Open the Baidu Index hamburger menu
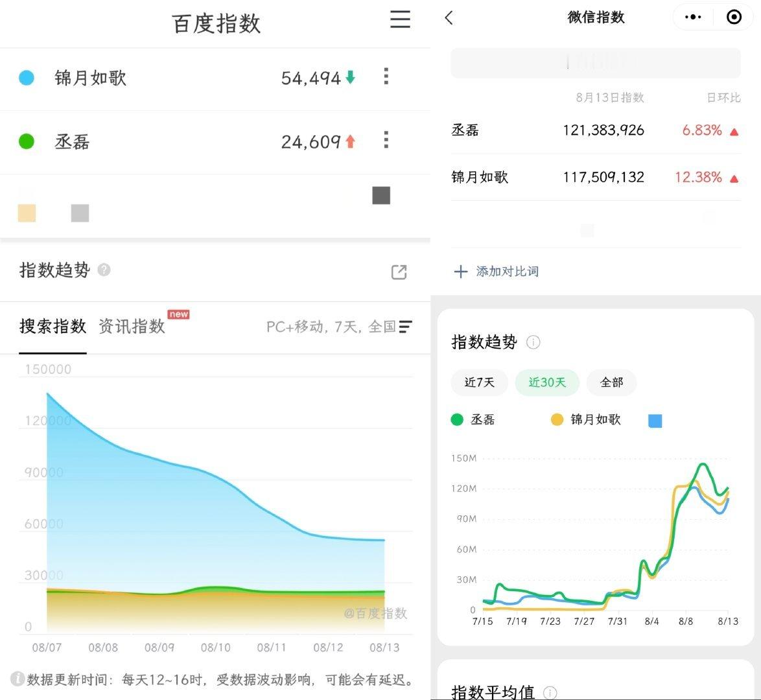Image resolution: width=761 pixels, height=700 pixels. (400, 19)
